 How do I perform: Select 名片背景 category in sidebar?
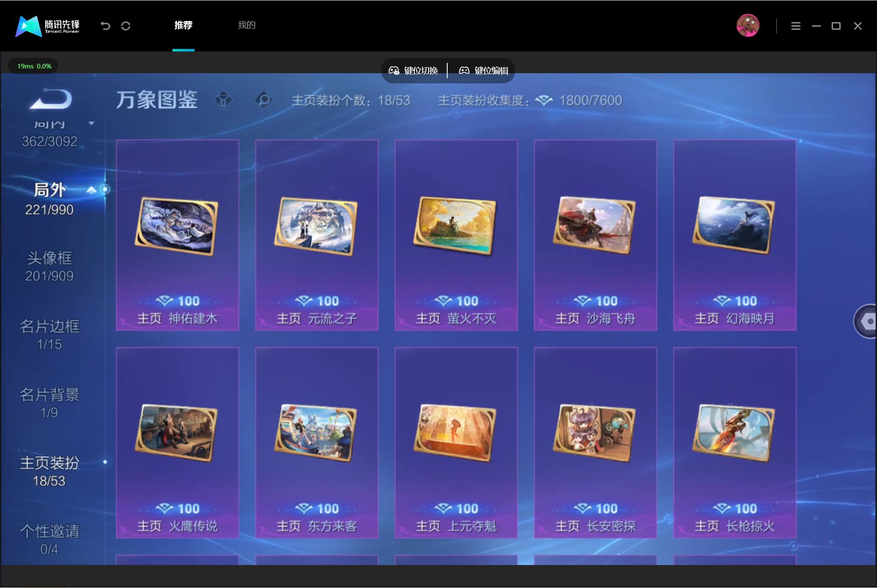[49, 403]
